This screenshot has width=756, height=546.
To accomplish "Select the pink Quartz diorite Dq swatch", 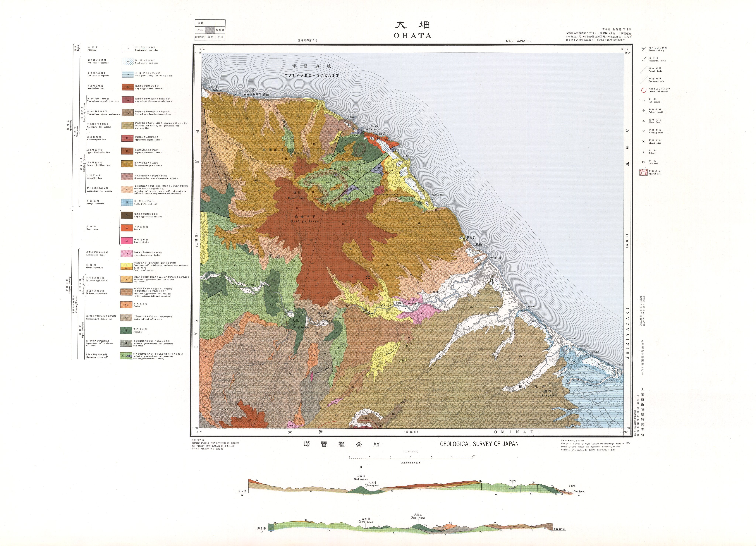I will pyautogui.click(x=127, y=241).
